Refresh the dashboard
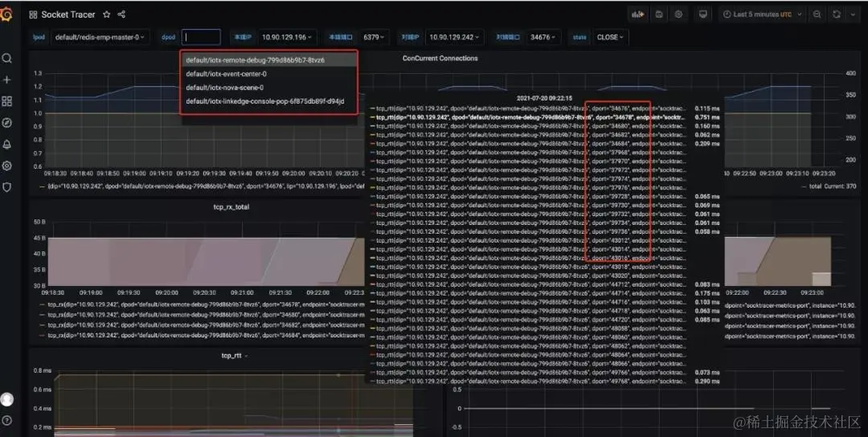Screen dimensions: 868x437 tap(837, 14)
